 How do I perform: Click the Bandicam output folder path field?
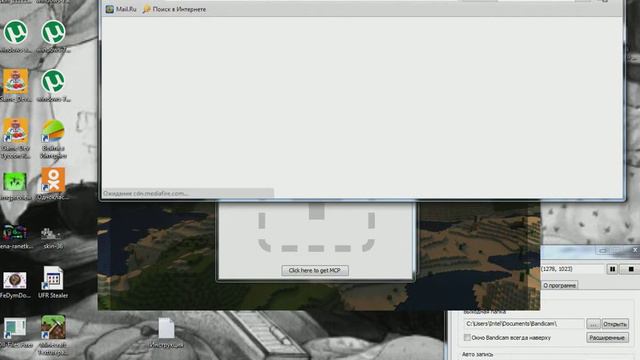point(524,324)
